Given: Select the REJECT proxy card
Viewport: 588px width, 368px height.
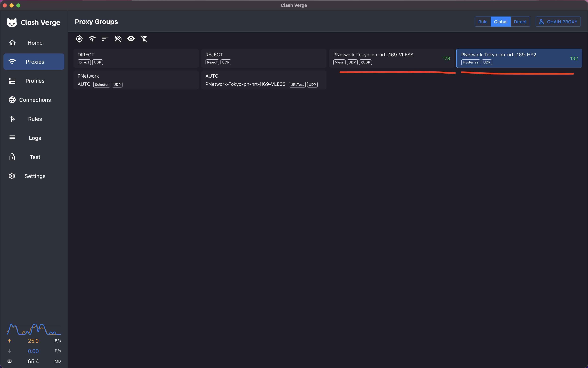Looking at the screenshot, I should tap(264, 58).
